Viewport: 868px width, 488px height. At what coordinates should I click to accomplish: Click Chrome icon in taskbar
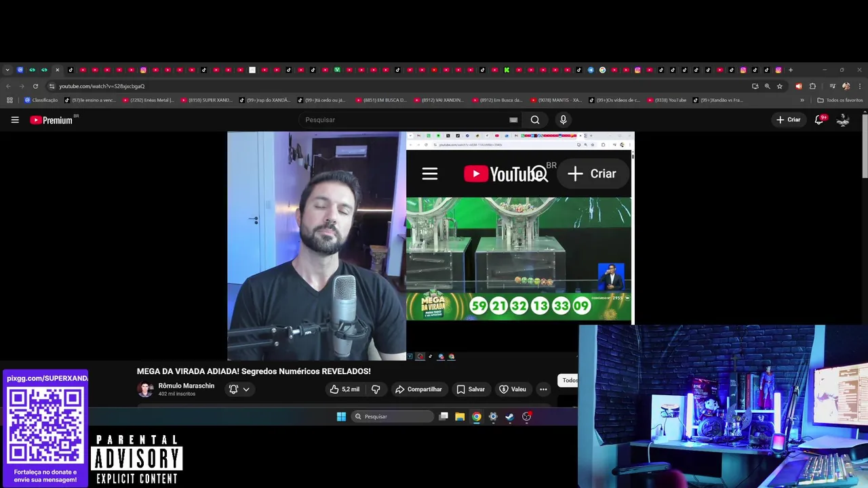(x=477, y=417)
